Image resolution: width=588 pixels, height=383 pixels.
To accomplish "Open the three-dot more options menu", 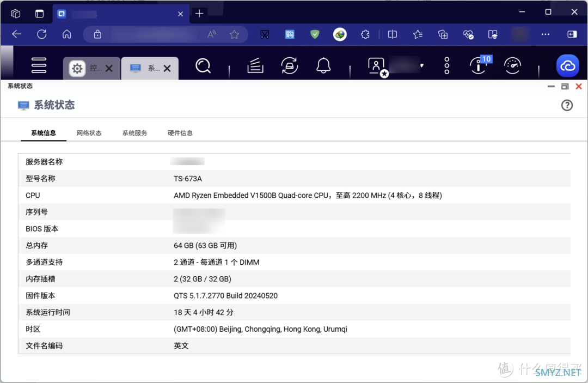I will tap(446, 65).
